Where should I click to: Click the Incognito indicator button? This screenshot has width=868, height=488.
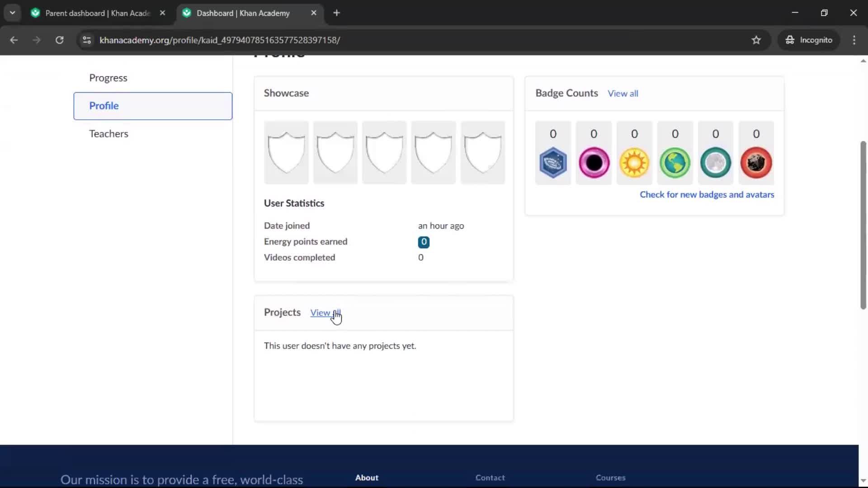(x=809, y=40)
